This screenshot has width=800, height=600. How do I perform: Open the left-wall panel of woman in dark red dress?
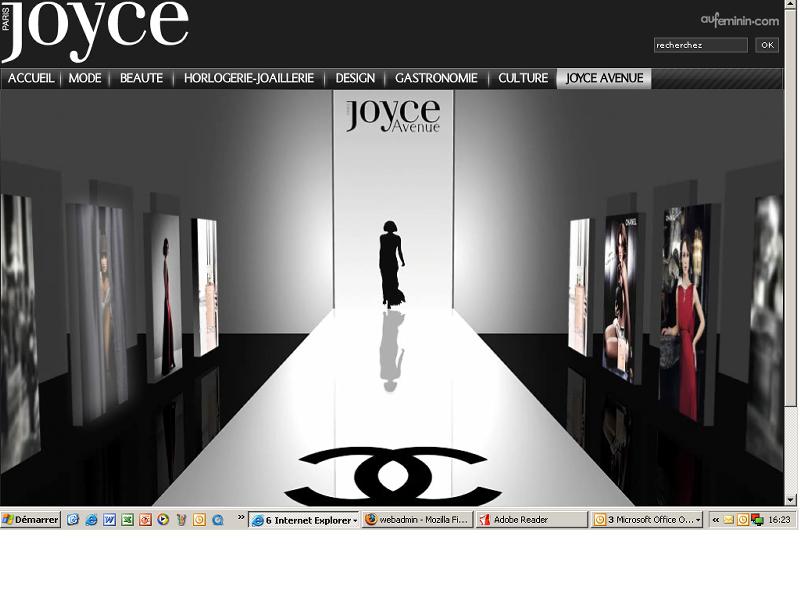(x=164, y=297)
